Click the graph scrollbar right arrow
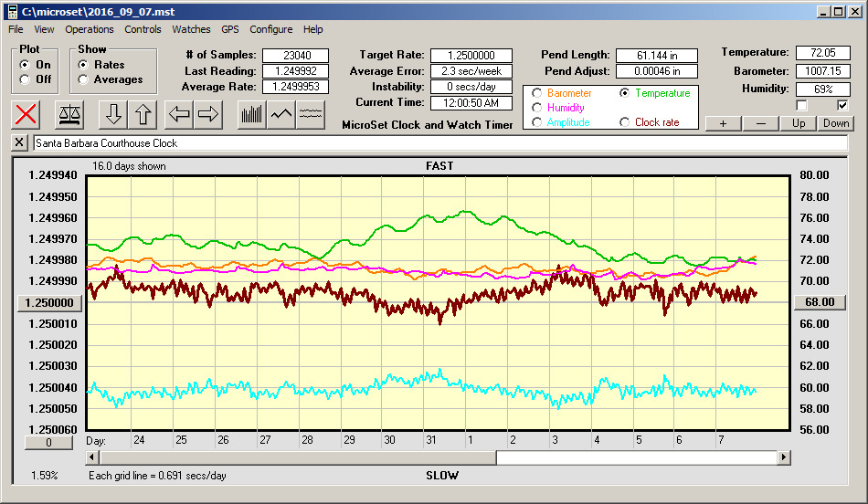868x504 pixels. [x=783, y=457]
